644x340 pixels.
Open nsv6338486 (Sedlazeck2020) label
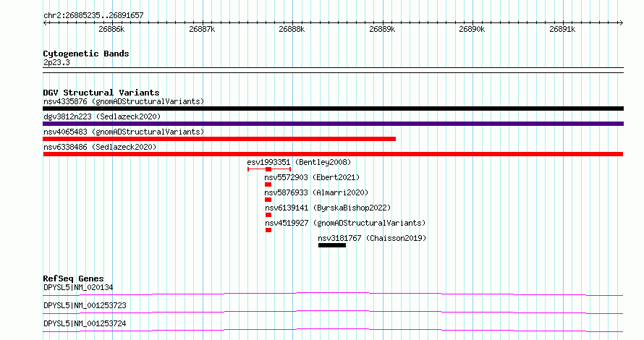coord(100,147)
